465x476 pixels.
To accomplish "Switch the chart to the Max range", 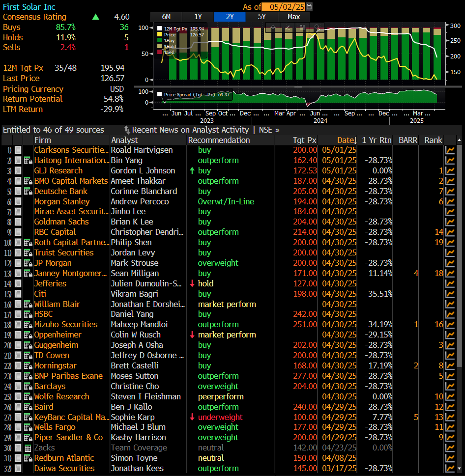I will click(294, 17).
